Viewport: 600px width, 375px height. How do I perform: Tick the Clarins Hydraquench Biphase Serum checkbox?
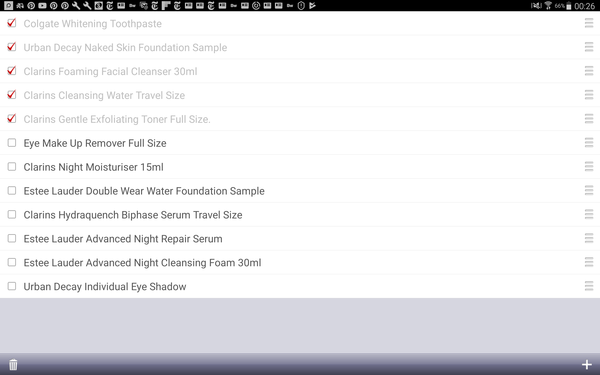pyautogui.click(x=12, y=214)
